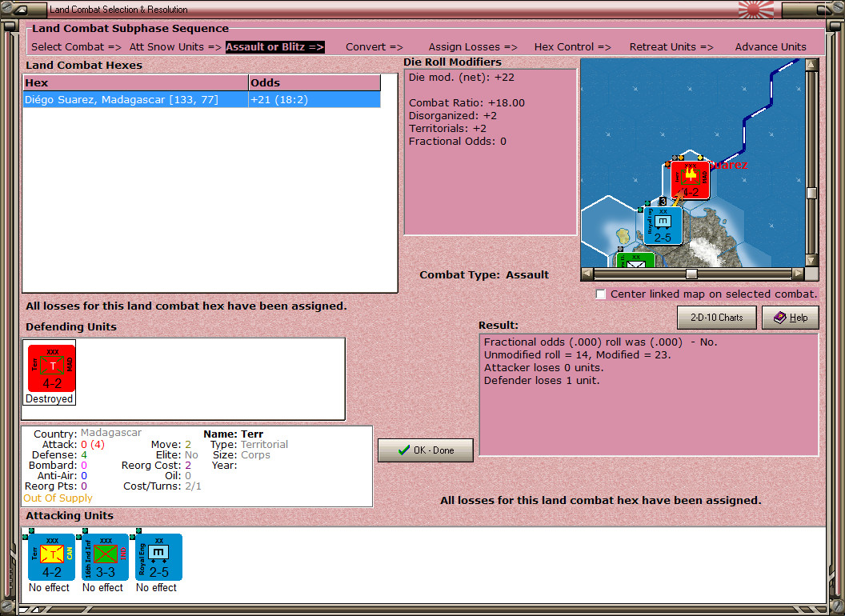This screenshot has width=845, height=616.
Task: Click the Select Combat subphase step
Action: 76,47
